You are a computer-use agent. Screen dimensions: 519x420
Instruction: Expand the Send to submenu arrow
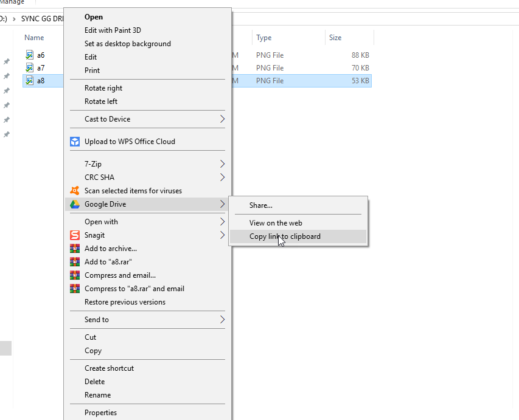pos(222,320)
